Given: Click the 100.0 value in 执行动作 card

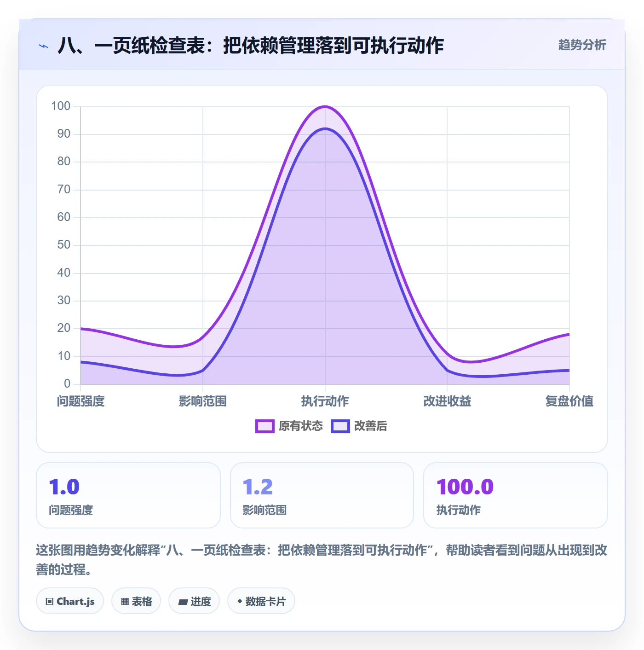Looking at the screenshot, I should [465, 487].
